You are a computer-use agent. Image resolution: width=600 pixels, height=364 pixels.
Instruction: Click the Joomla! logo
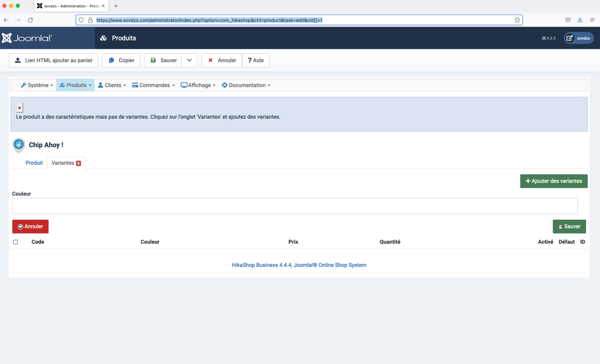27,38
